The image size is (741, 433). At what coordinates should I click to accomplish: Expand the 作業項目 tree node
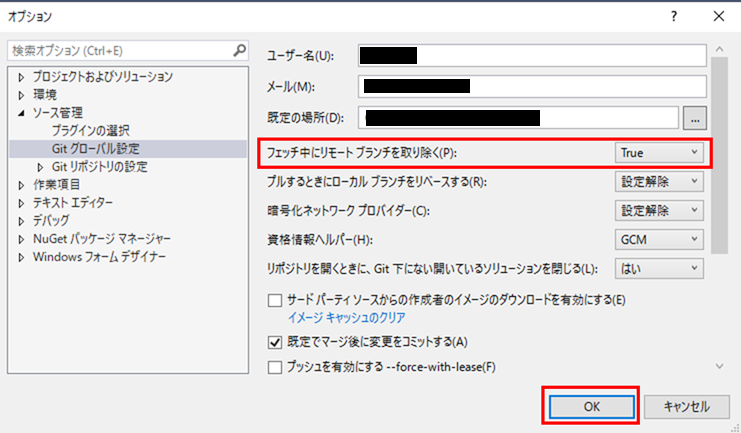coord(21,185)
